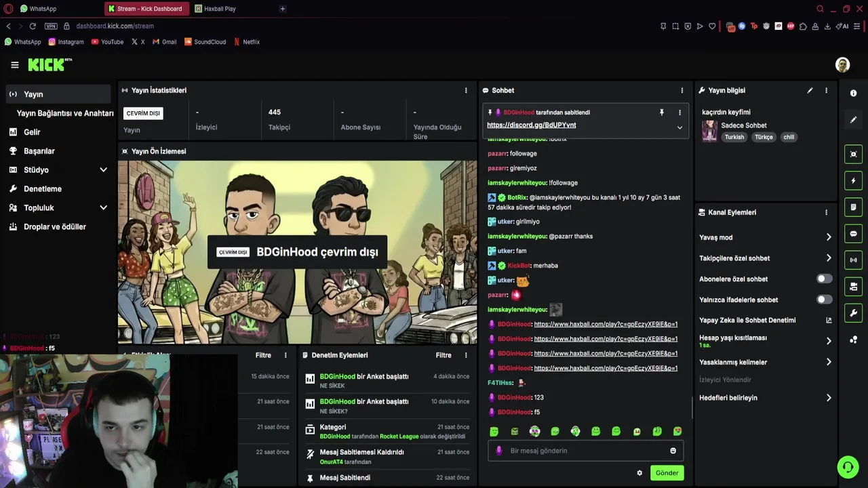Open the SoundCloud bookmark
The width and height of the screenshot is (868, 488).
point(205,42)
